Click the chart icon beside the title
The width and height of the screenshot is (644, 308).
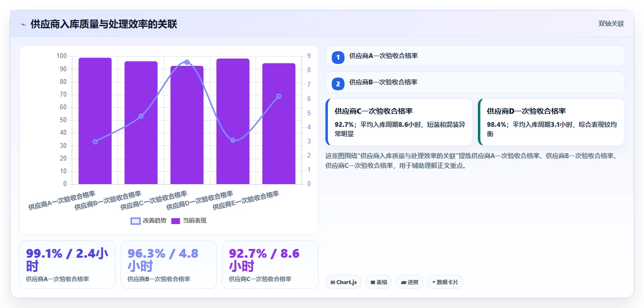[23, 24]
